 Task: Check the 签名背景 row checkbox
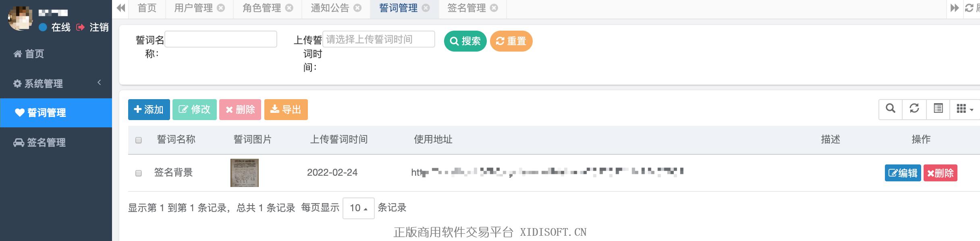(x=139, y=173)
